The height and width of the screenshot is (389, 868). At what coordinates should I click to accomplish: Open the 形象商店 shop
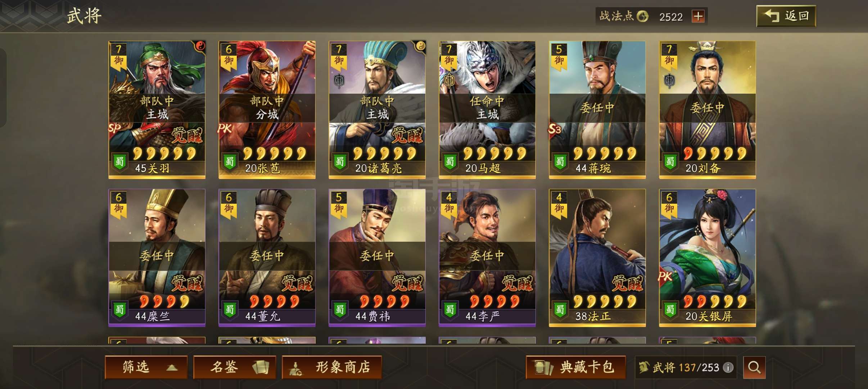tap(332, 367)
